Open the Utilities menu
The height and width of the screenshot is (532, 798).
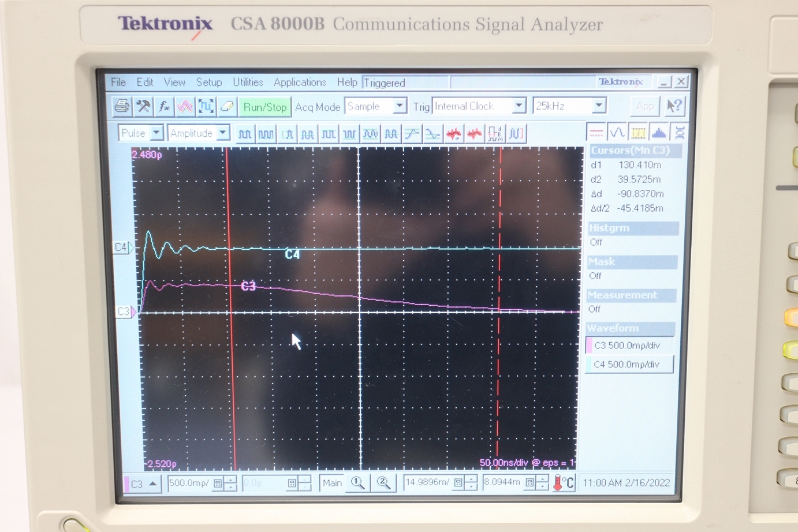(x=248, y=82)
